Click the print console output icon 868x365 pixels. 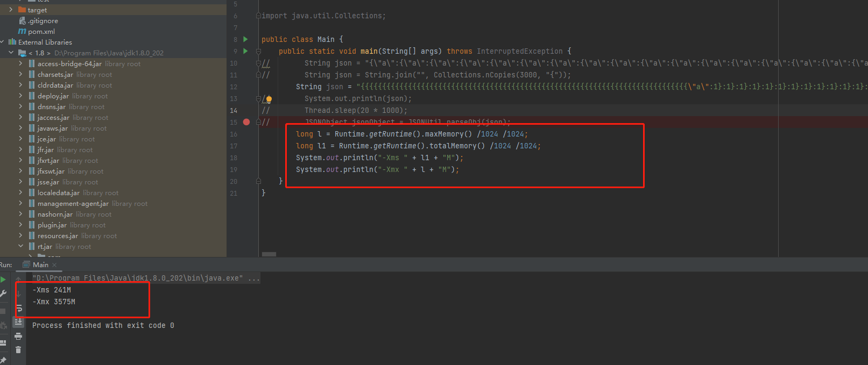tap(18, 336)
